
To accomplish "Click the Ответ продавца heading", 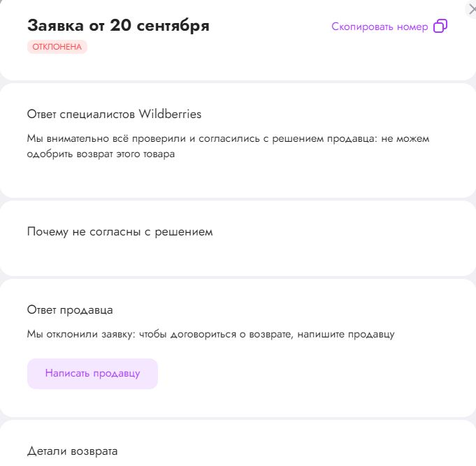I will pos(70,310).
